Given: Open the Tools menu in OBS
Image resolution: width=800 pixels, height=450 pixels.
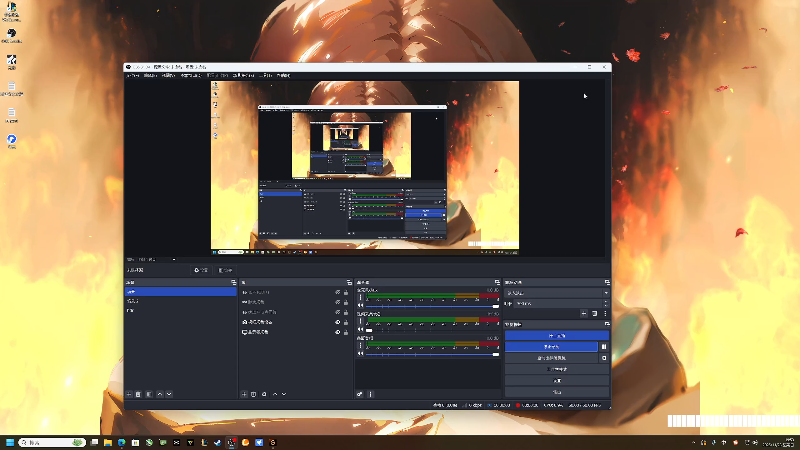Looking at the screenshot, I should coord(266,75).
